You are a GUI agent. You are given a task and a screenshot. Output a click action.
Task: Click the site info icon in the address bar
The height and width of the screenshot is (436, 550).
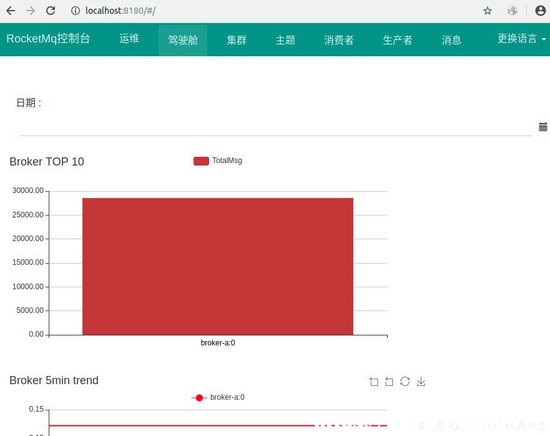(x=75, y=11)
